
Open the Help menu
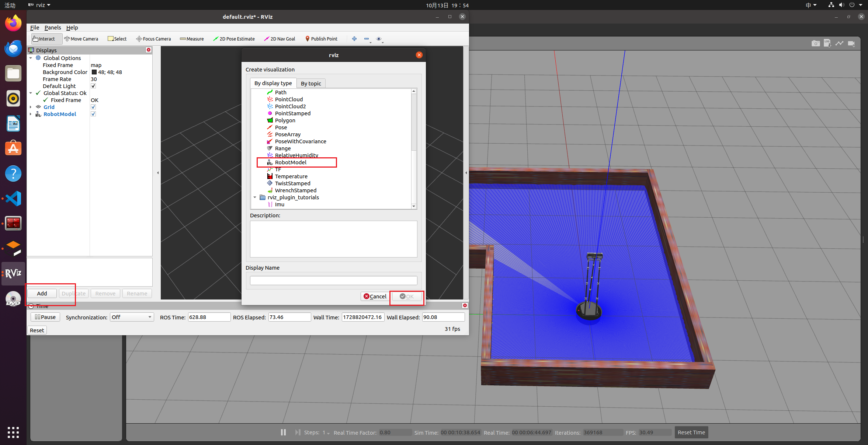coord(72,28)
